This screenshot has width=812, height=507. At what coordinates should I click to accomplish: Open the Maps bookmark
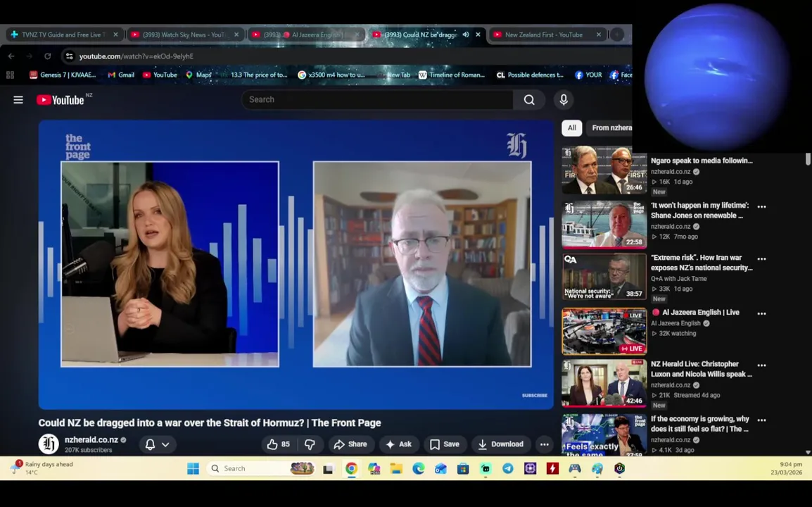tap(199, 75)
